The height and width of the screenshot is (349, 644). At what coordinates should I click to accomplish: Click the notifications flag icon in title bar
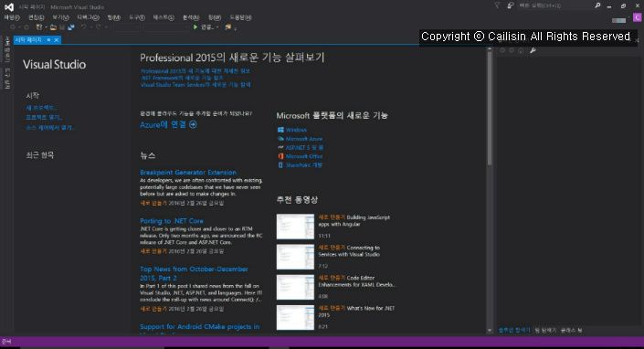point(497,5)
